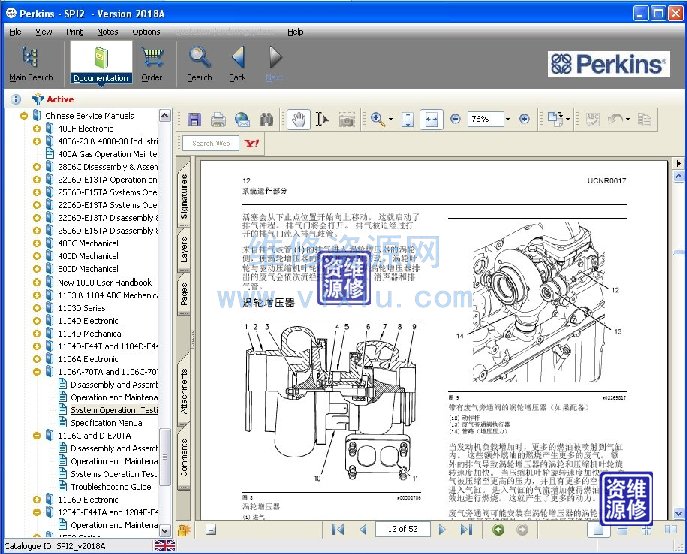Expand the 1104D Electronic tree node
687x554 pixels.
[37, 321]
